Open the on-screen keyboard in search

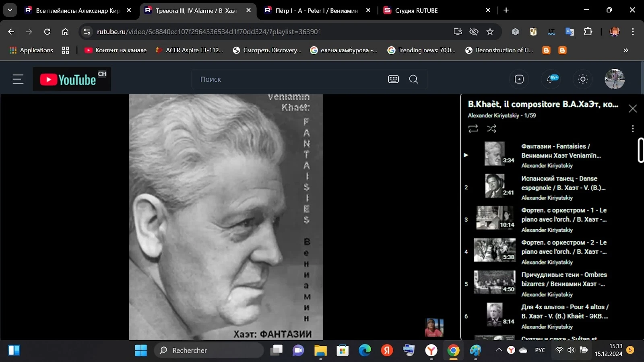(393, 79)
